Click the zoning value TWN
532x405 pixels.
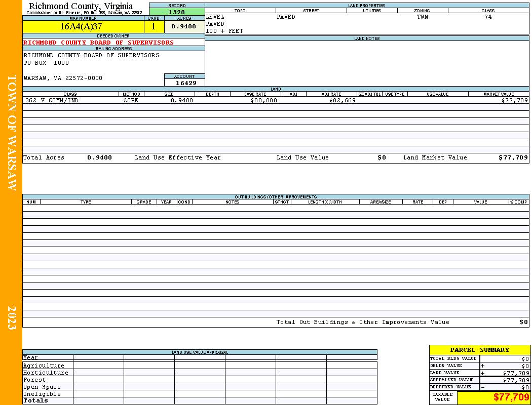click(x=423, y=17)
